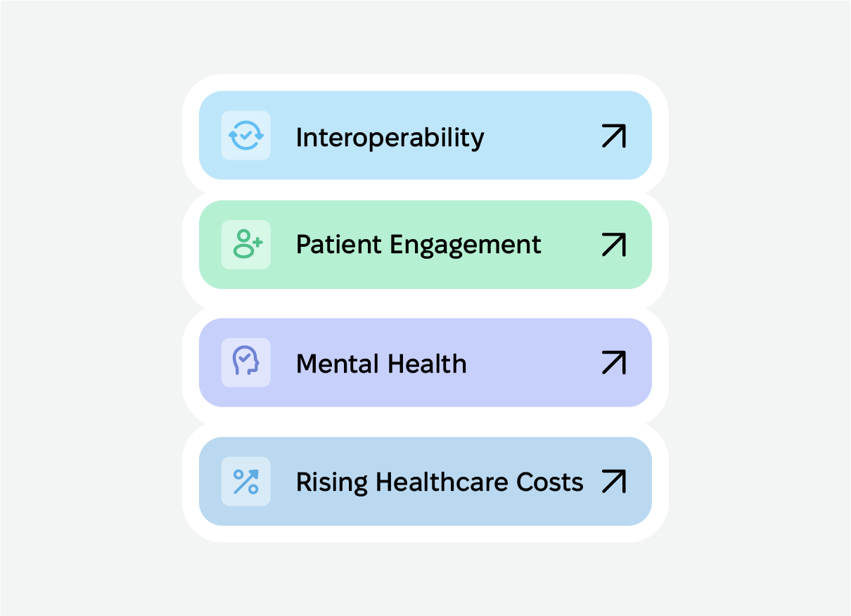
Task: Click the word "Patient" in the green card
Action: click(x=339, y=245)
